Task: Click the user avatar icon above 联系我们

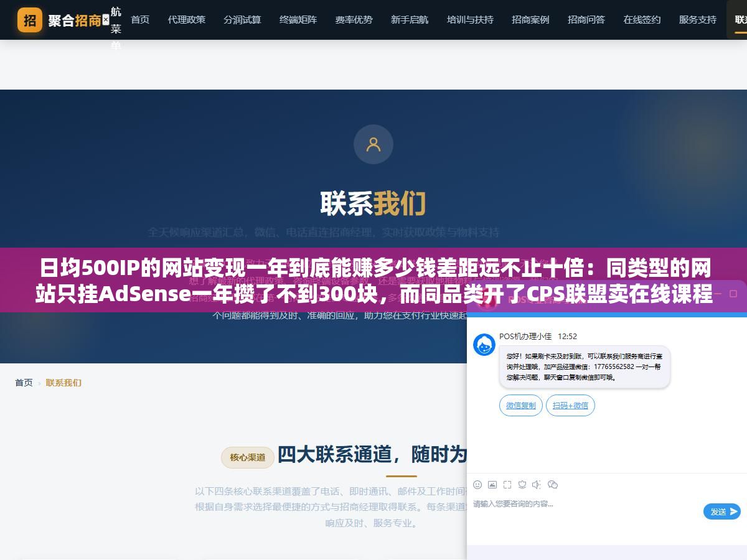Action: (x=374, y=144)
